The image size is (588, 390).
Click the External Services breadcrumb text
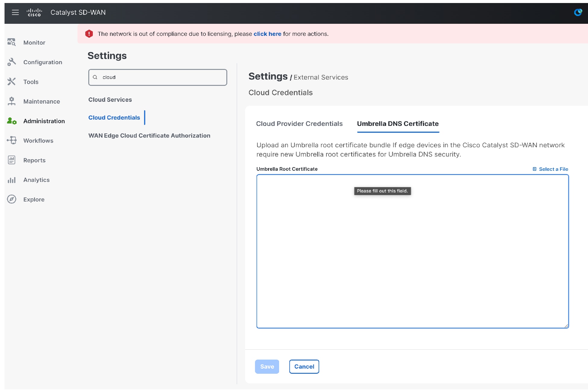pyautogui.click(x=321, y=77)
